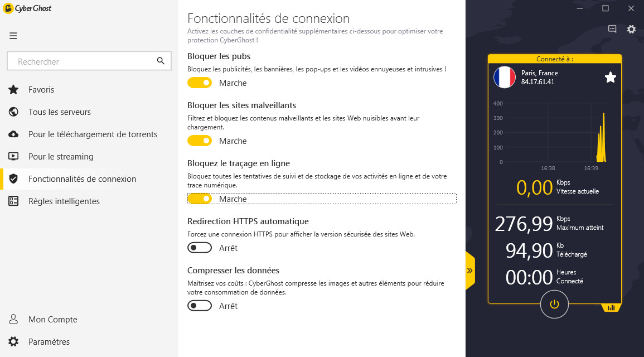Click the shield icon for Fonctionnalités de connexion
644x357 pixels.
tap(13, 178)
